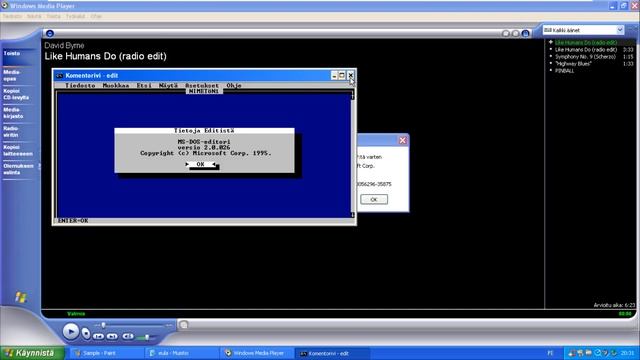The height and width of the screenshot is (360, 640).
Task: Switch to Windows Media Player taskbar button
Action: coord(257,353)
